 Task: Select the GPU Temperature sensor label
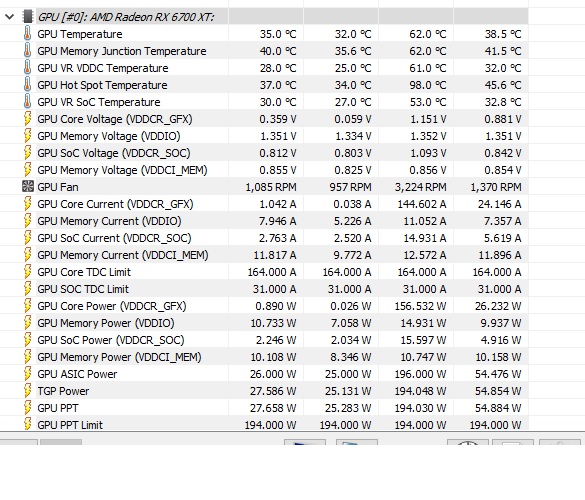pyautogui.click(x=80, y=34)
